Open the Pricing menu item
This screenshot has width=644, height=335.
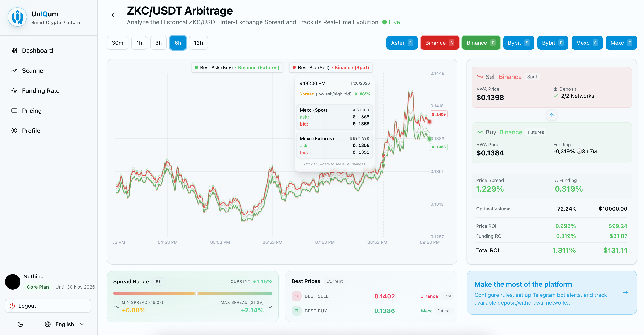[x=32, y=111]
